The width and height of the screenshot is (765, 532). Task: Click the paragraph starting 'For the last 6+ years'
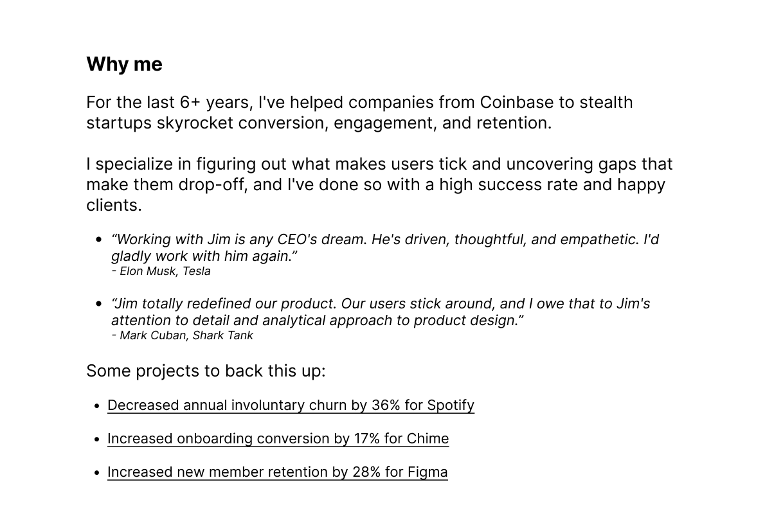[359, 112]
